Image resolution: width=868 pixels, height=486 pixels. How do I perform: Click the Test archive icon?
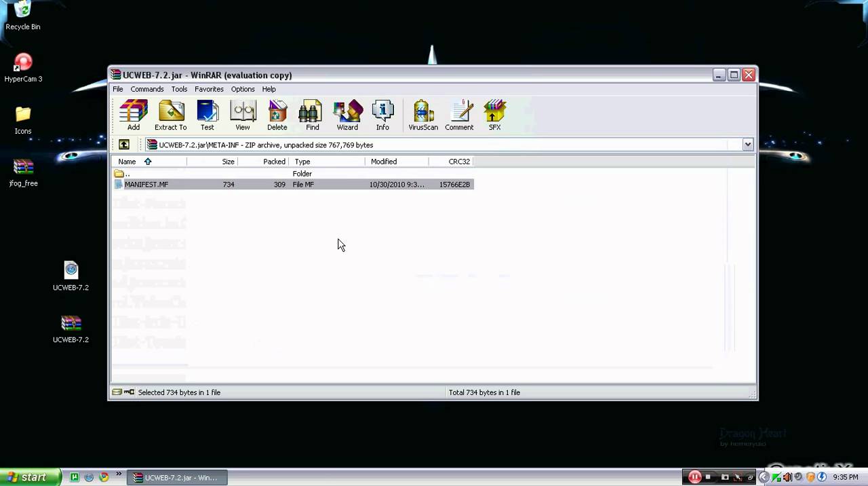pyautogui.click(x=208, y=115)
